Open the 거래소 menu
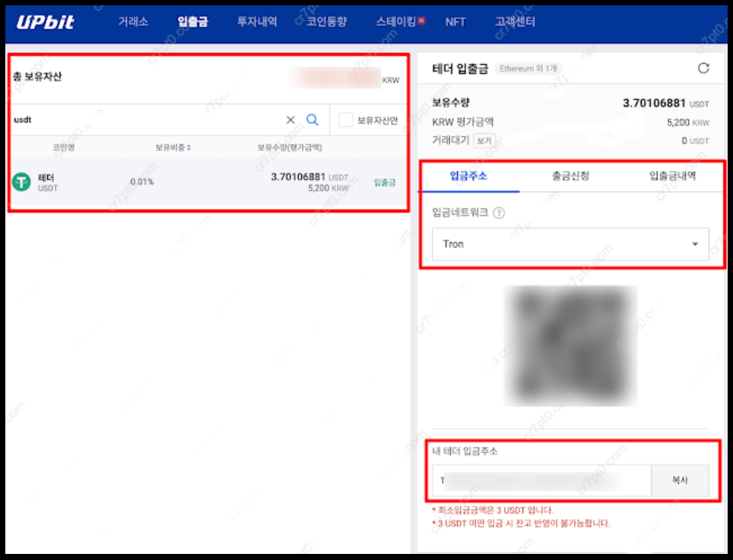 (133, 21)
